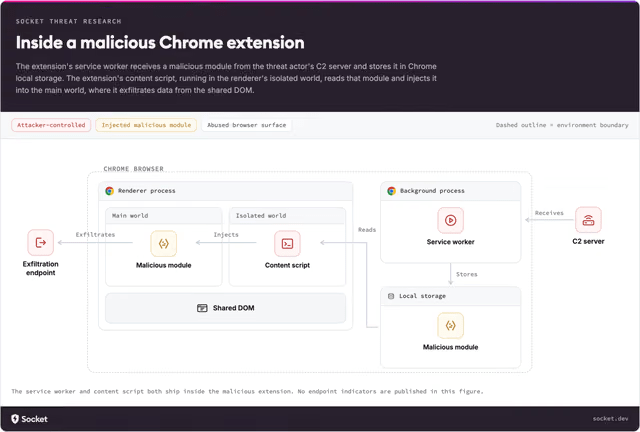Click the Isolated world panel header

[287, 216]
